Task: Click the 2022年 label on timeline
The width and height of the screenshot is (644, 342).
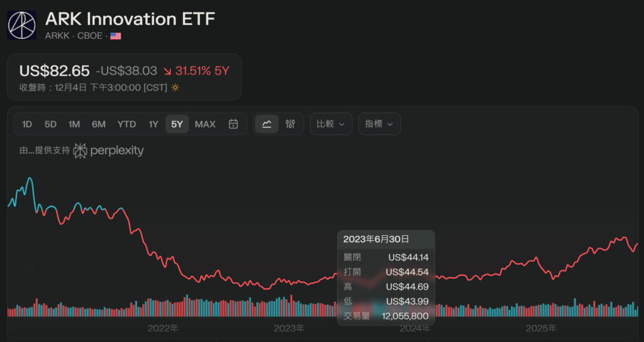Action: click(x=163, y=328)
